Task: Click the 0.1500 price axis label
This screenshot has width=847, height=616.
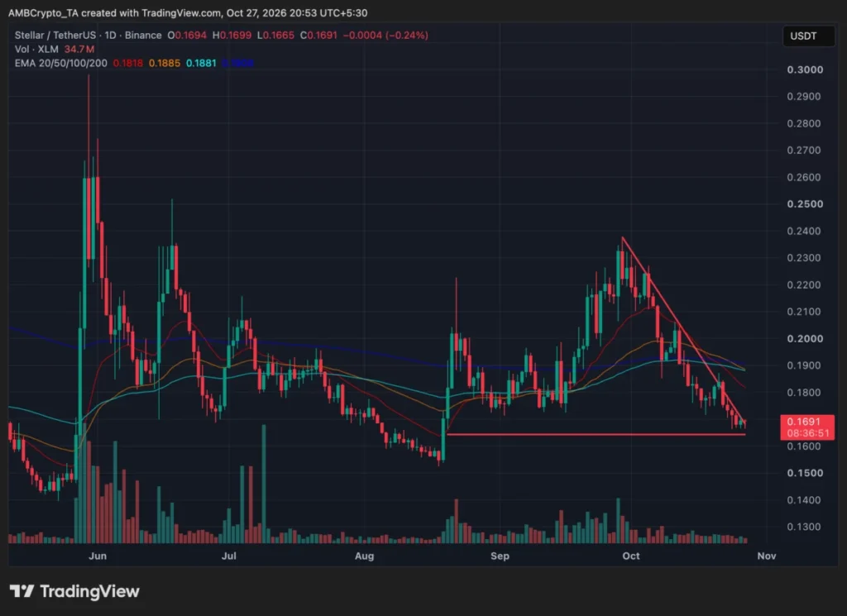Action: (x=805, y=473)
